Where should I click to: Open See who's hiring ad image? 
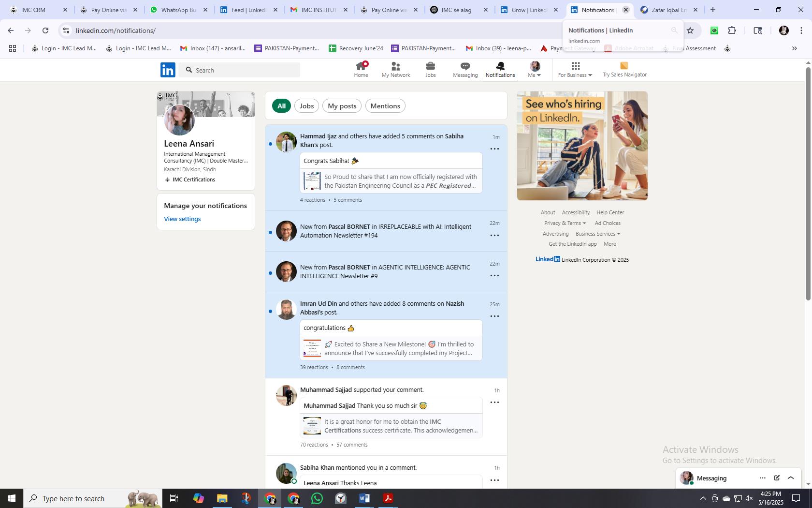pos(582,146)
